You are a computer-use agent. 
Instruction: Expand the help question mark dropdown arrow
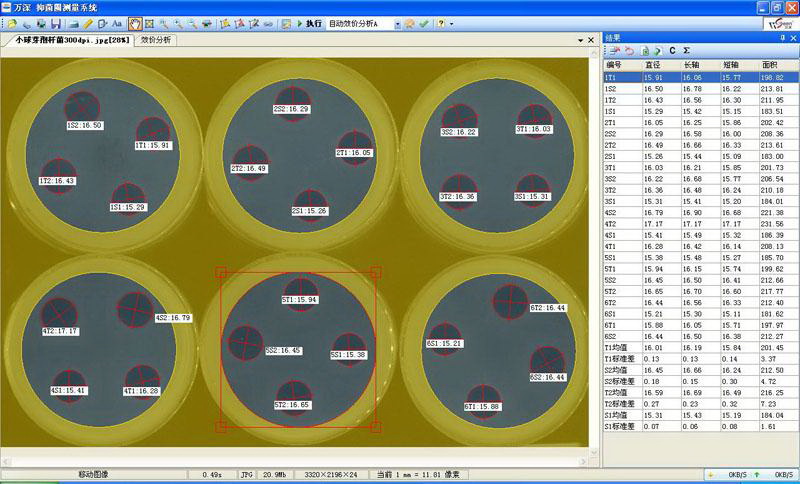452,22
